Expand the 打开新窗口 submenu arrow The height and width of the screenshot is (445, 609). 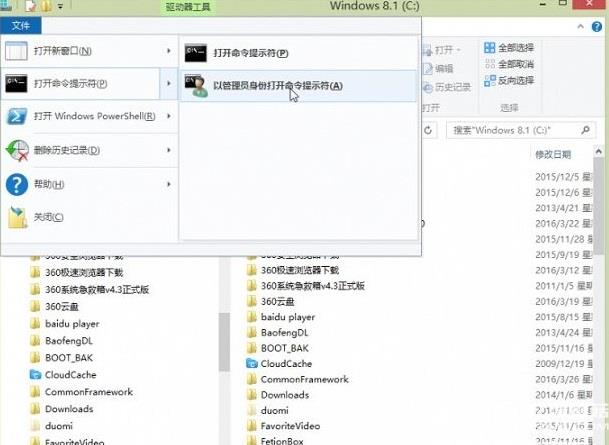168,51
